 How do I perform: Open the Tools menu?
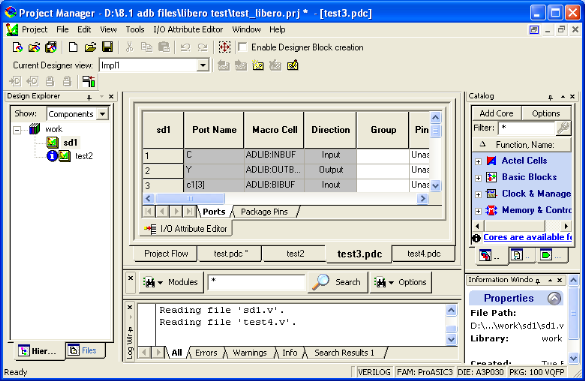coord(135,29)
